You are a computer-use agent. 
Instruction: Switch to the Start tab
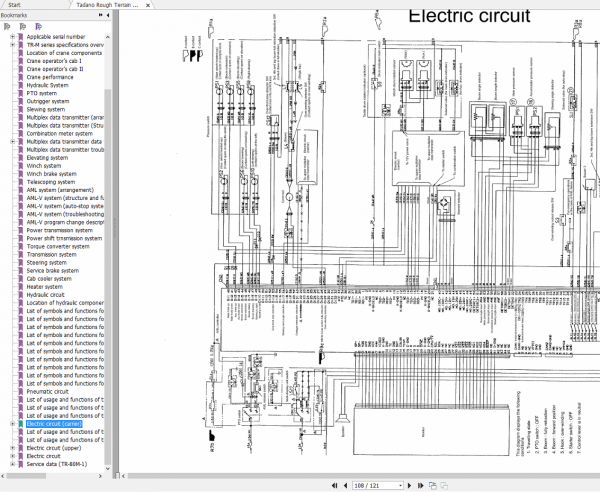[x=15, y=5]
